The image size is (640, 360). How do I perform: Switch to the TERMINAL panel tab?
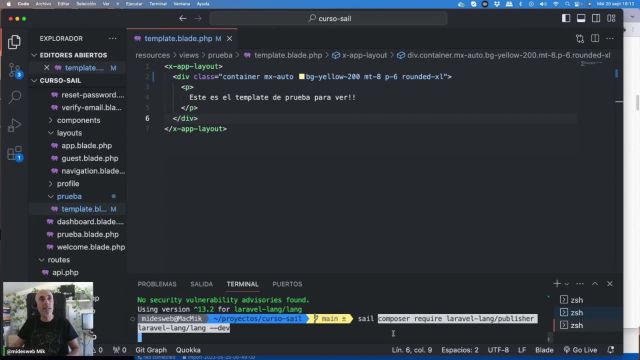click(242, 284)
